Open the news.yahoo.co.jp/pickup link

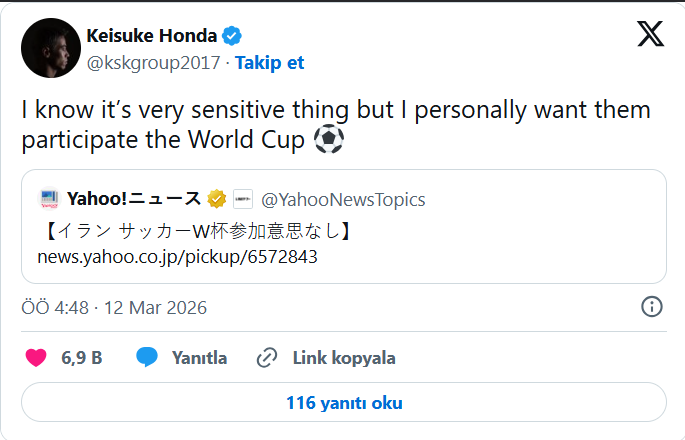click(177, 256)
